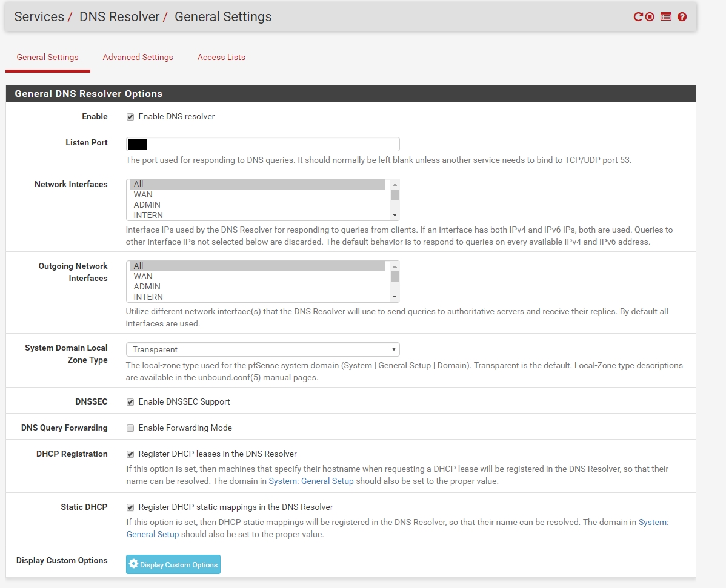Select All in Outgoing Network Interfaces list
Screen dimensions: 726x588
[258, 266]
